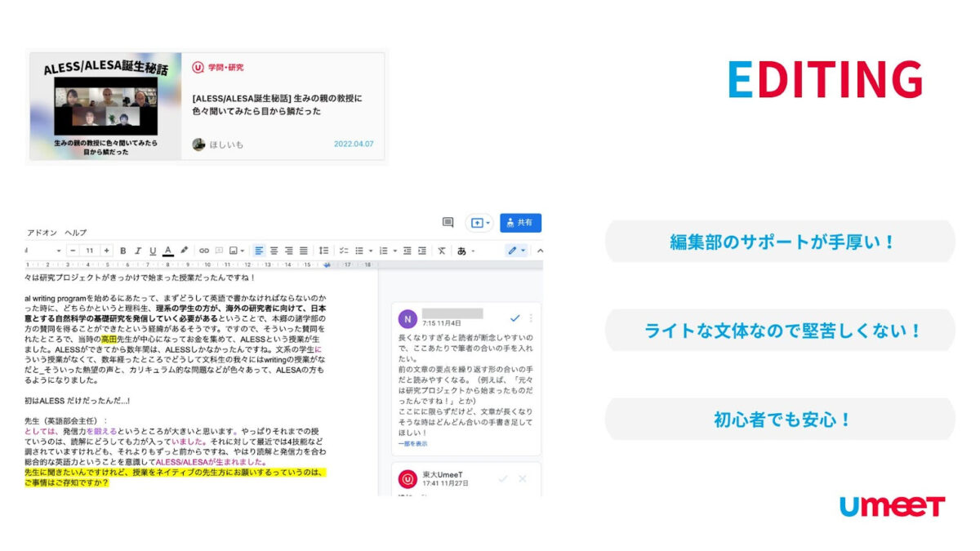The height and width of the screenshot is (551, 980).
Task: Insert a link using the toolbar
Action: click(204, 251)
